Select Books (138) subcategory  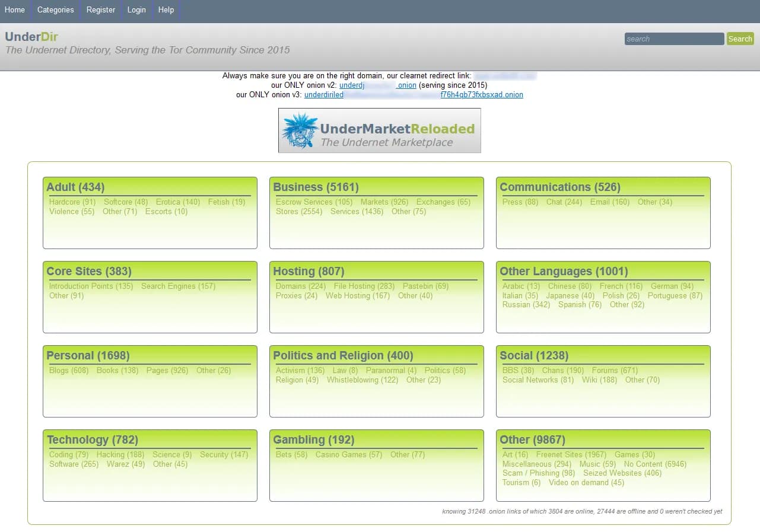click(117, 371)
